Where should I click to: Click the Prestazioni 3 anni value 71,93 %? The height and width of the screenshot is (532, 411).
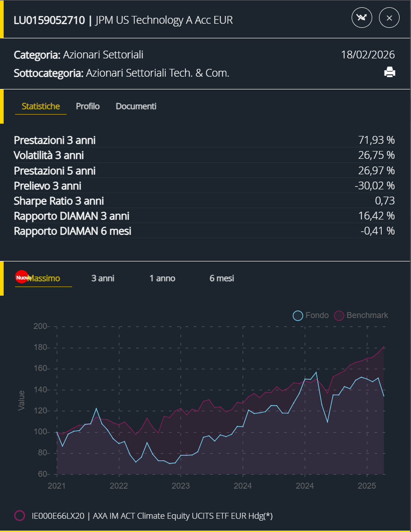point(376,140)
